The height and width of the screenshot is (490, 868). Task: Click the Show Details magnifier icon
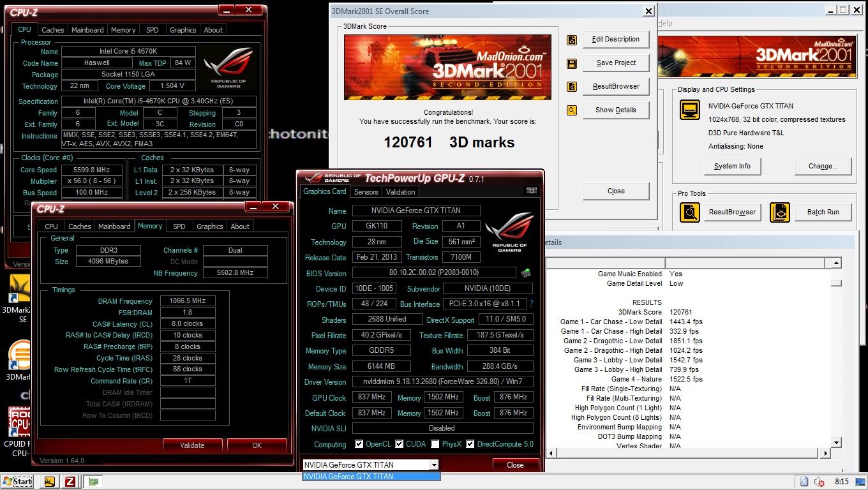coord(572,110)
